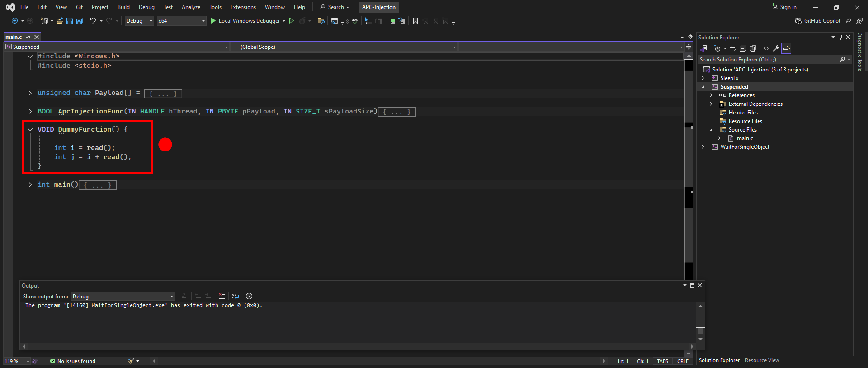Collapse the DummyFunction code block

tap(30, 130)
